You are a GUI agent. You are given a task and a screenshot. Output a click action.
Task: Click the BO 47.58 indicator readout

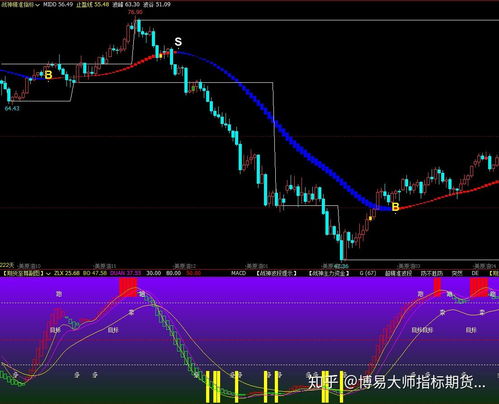coord(95,273)
